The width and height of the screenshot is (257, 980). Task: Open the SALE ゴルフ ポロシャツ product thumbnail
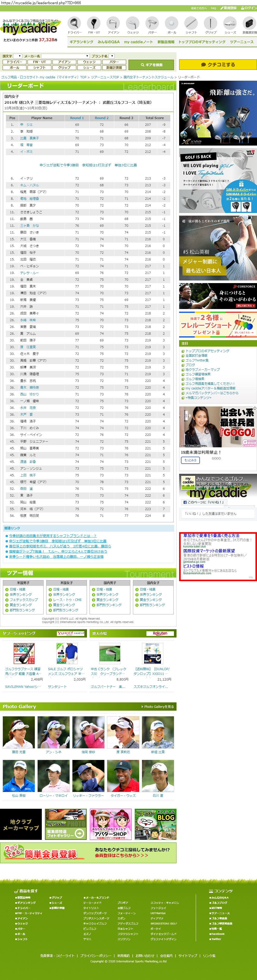(x=67, y=654)
